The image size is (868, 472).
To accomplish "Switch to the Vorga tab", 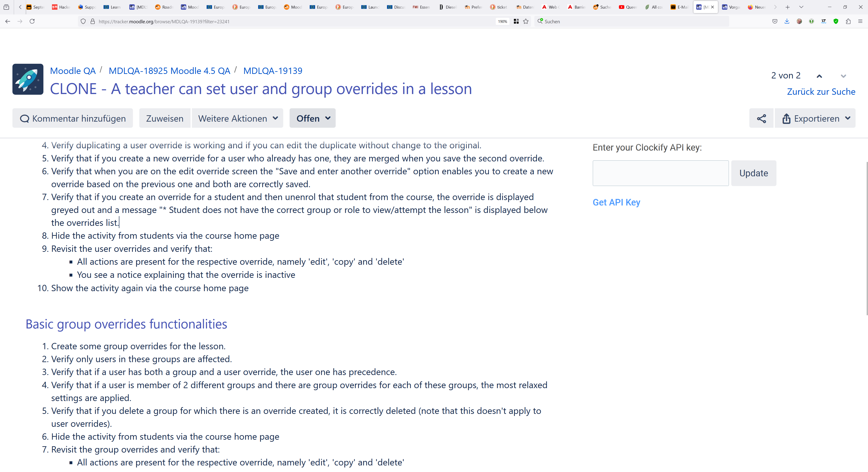I will pos(731,7).
